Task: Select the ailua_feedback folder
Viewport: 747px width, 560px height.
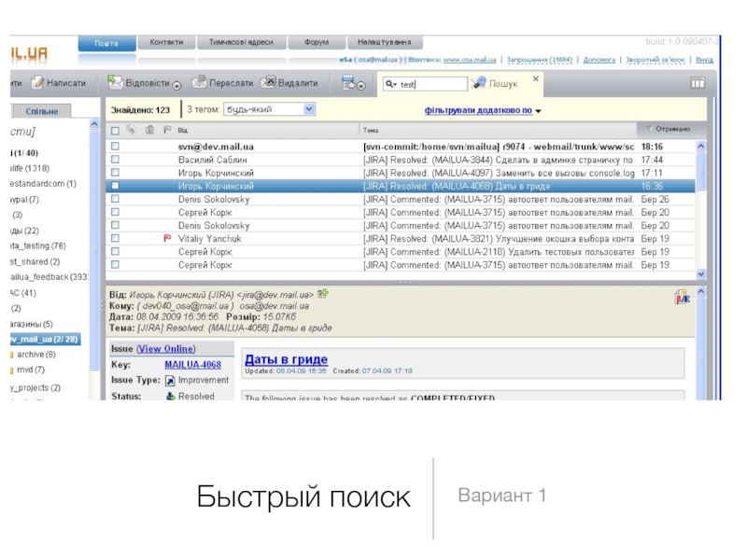Action: click(x=49, y=276)
